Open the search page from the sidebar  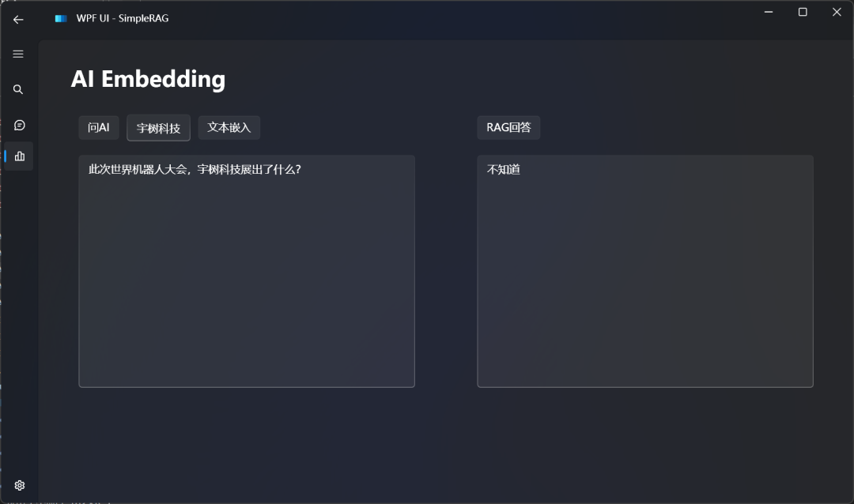(18, 89)
